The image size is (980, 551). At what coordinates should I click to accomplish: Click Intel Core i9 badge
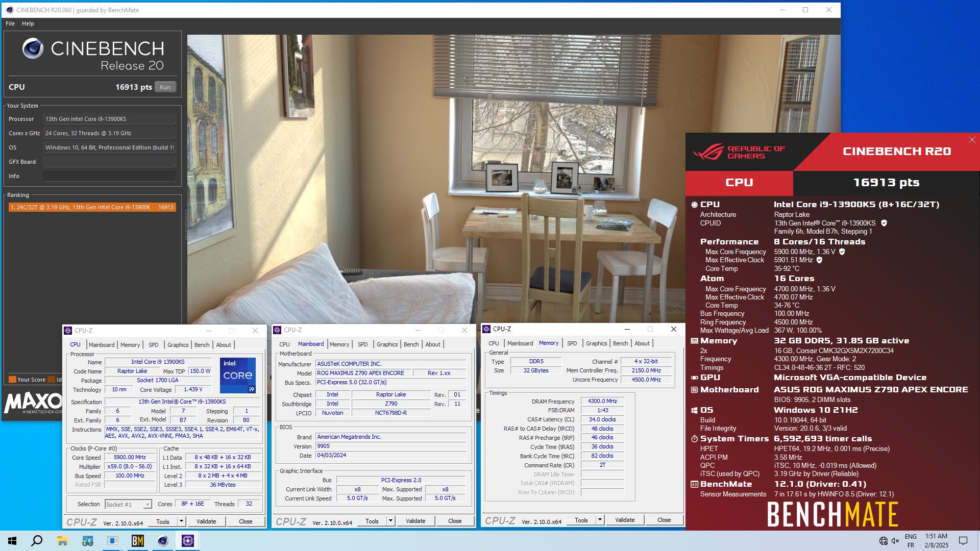(x=238, y=375)
